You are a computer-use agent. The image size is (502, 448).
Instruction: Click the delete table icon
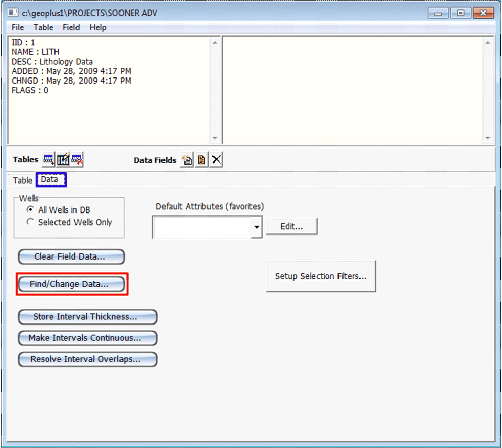point(77,160)
